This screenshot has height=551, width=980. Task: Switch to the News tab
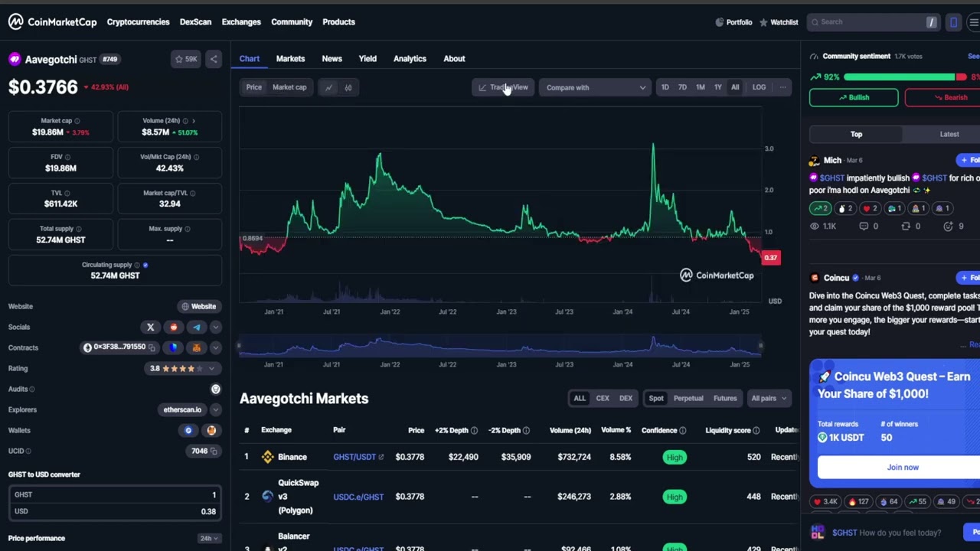332,58
